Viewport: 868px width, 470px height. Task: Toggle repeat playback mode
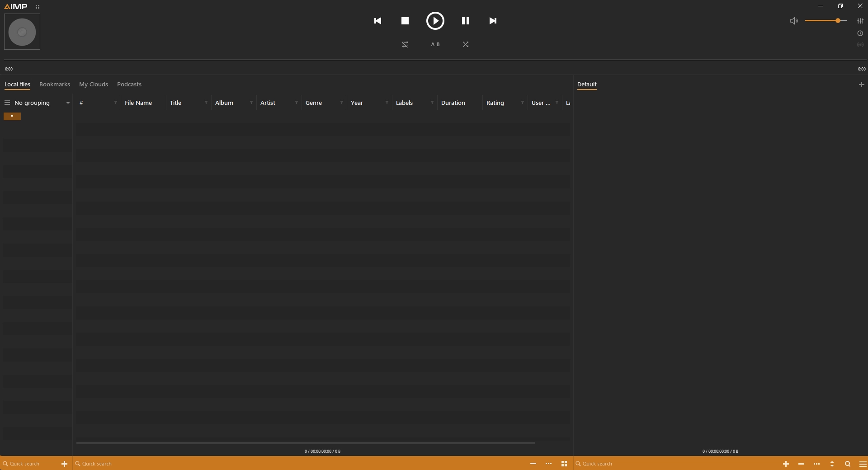405,44
